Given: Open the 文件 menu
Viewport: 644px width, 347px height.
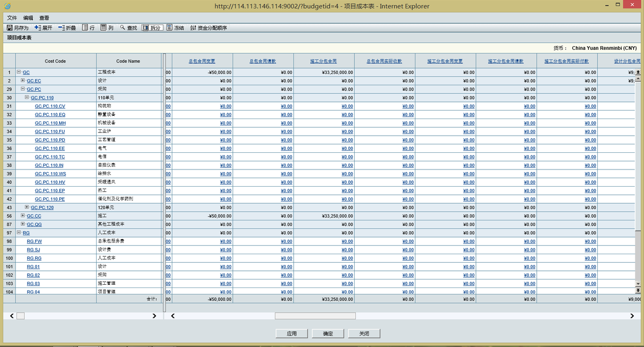Looking at the screenshot, I should pyautogui.click(x=12, y=18).
